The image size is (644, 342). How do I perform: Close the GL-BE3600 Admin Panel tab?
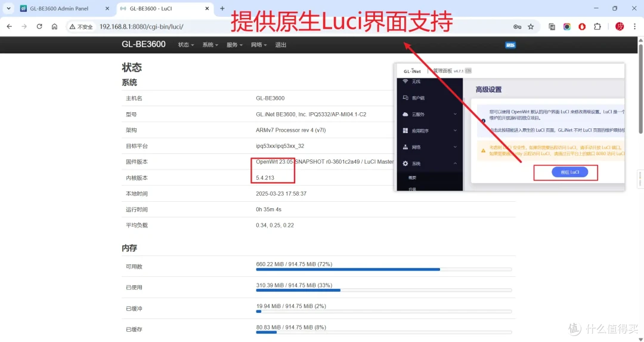tap(107, 8)
